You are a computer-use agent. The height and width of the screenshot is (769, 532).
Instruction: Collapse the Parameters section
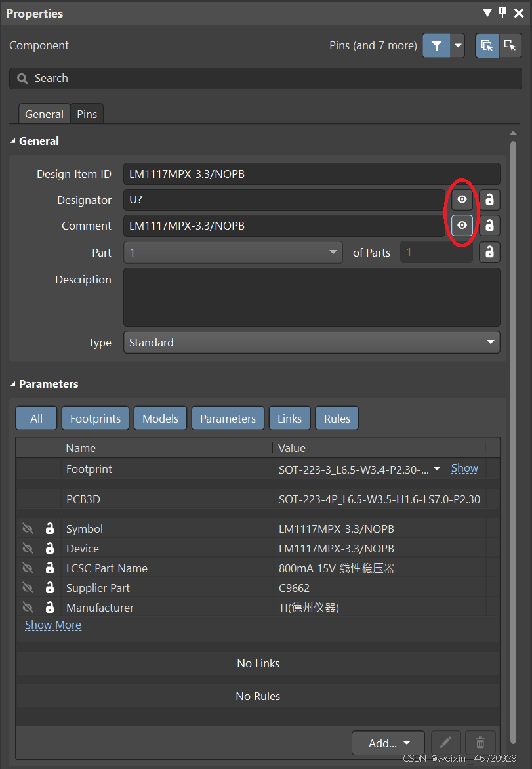click(12, 384)
